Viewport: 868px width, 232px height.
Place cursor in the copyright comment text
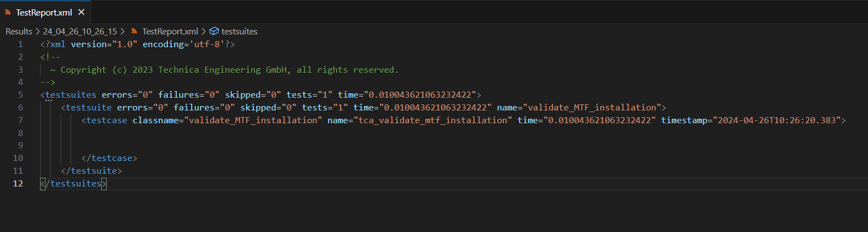[222, 70]
